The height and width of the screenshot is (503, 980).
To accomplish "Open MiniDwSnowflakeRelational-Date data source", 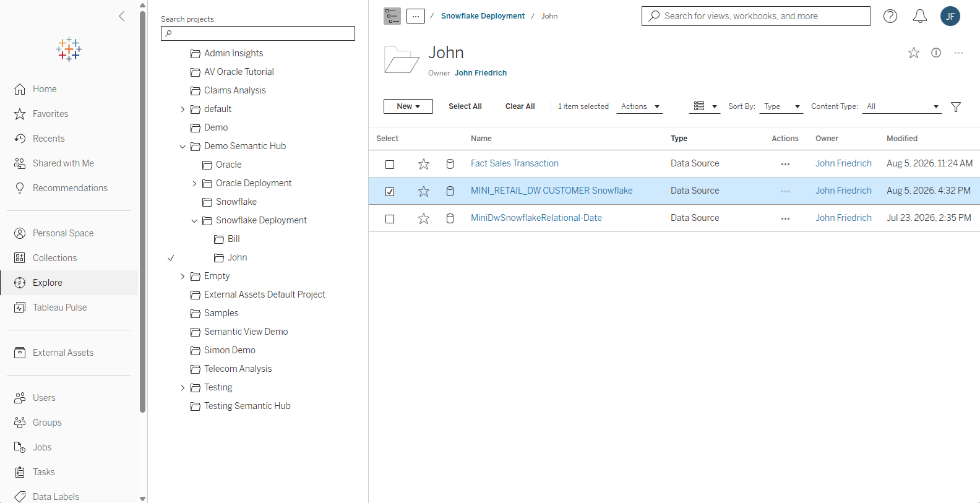I will pos(536,218).
